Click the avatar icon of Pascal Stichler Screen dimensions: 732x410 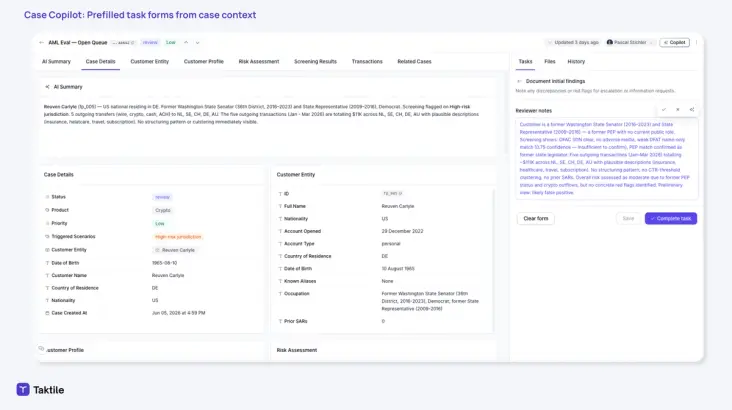coord(610,42)
